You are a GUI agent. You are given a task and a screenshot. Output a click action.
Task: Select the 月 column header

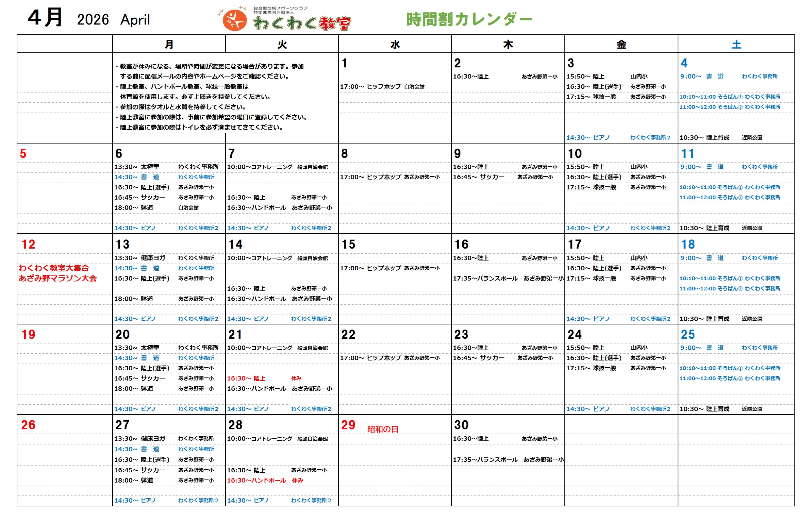point(169,44)
